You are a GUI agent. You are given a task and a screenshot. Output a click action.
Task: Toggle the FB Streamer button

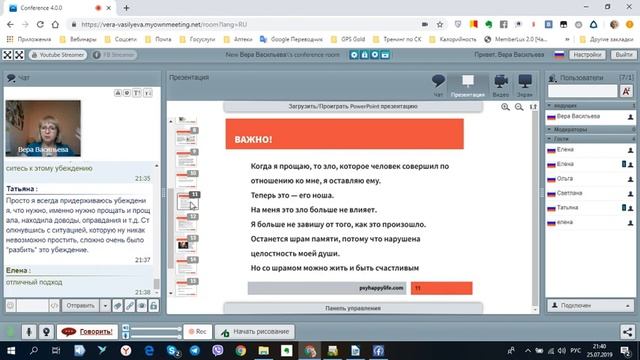[114, 55]
